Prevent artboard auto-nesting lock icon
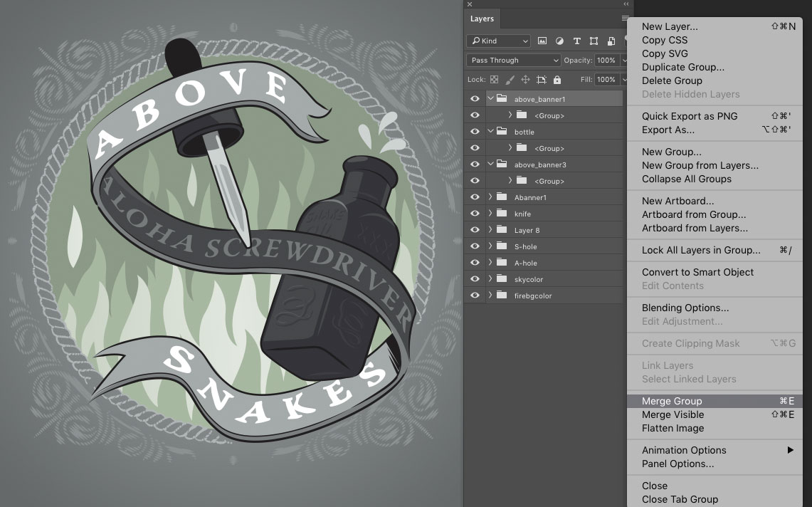 [x=541, y=79]
